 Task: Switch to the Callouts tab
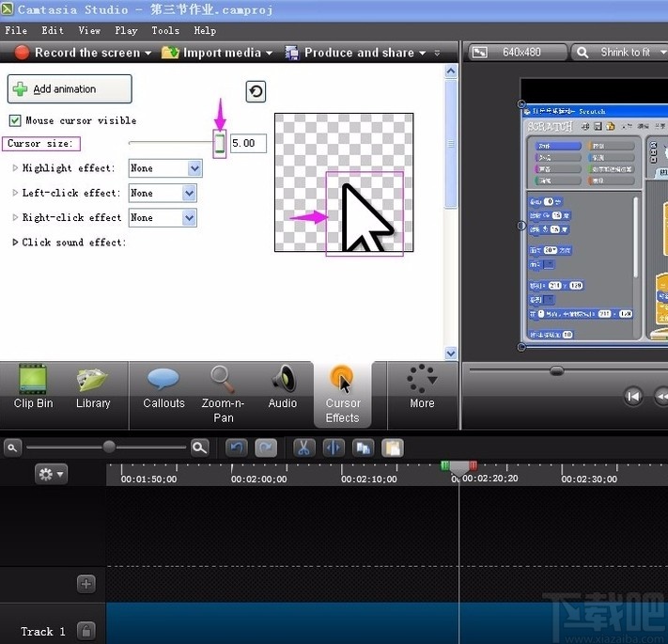tap(163, 387)
